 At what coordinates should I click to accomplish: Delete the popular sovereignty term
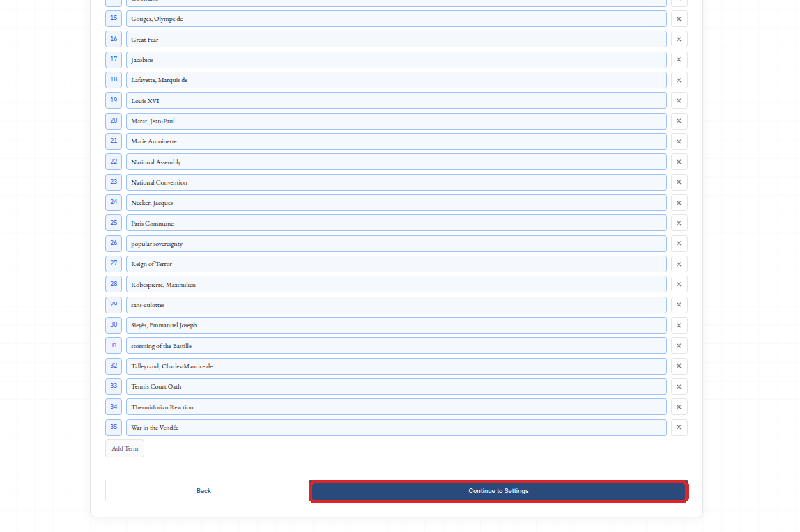[679, 244]
